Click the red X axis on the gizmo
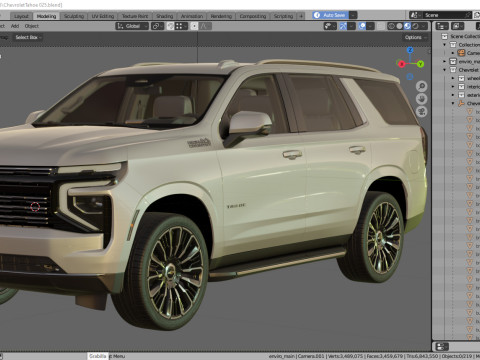Image resolution: width=480 pixels, height=360 pixels. tap(402, 64)
